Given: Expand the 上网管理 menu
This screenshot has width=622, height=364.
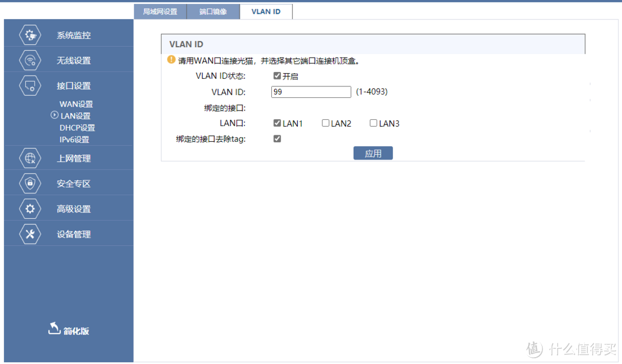Looking at the screenshot, I should pyautogui.click(x=69, y=158).
